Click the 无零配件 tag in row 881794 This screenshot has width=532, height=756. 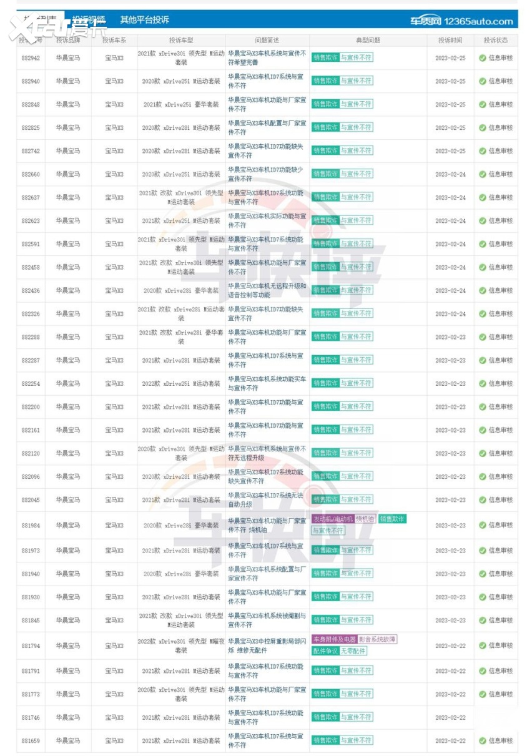click(353, 651)
